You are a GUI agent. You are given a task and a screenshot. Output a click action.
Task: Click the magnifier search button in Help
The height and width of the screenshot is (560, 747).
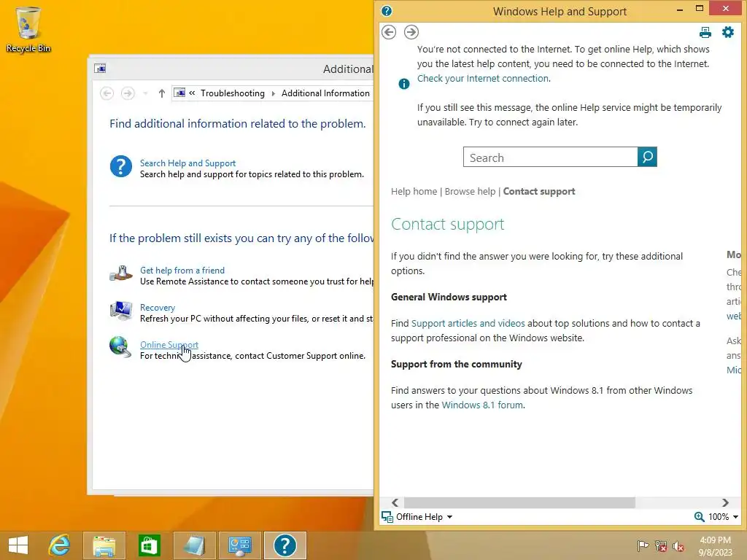(x=647, y=157)
